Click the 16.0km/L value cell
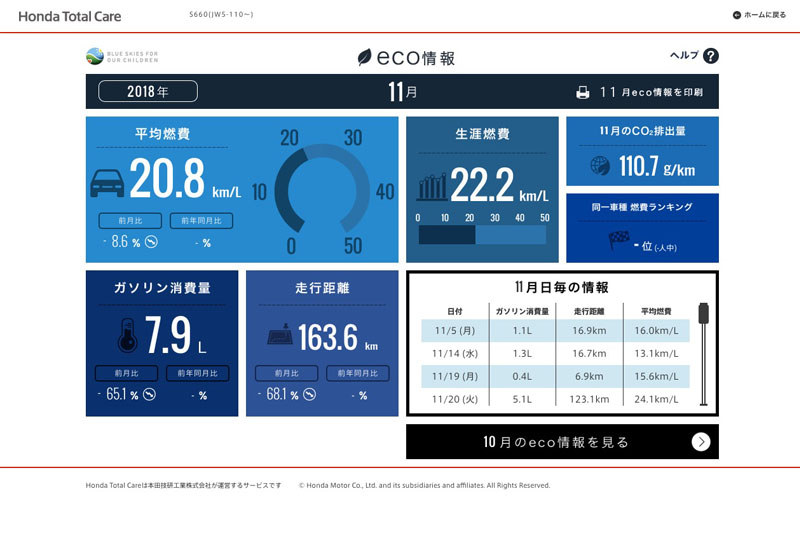800x533 pixels. tap(656, 331)
